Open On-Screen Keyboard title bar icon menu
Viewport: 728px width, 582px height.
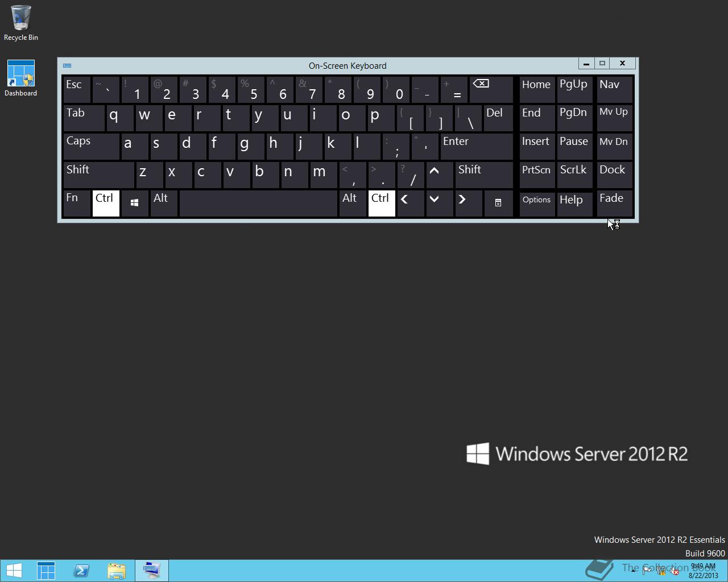[67, 65]
